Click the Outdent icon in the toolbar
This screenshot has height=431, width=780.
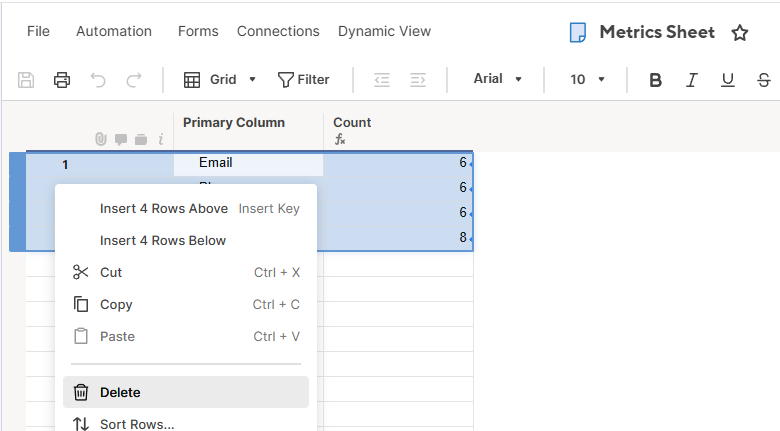(x=381, y=80)
